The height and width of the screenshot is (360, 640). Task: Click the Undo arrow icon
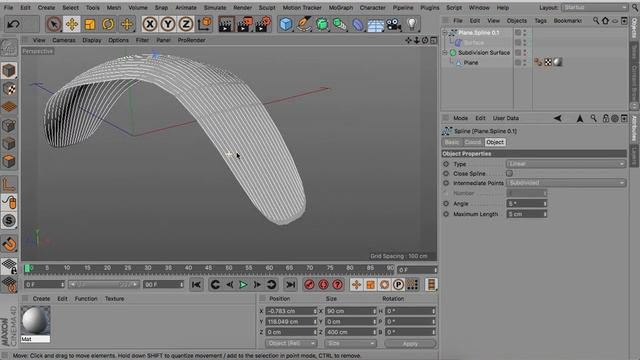coord(13,24)
